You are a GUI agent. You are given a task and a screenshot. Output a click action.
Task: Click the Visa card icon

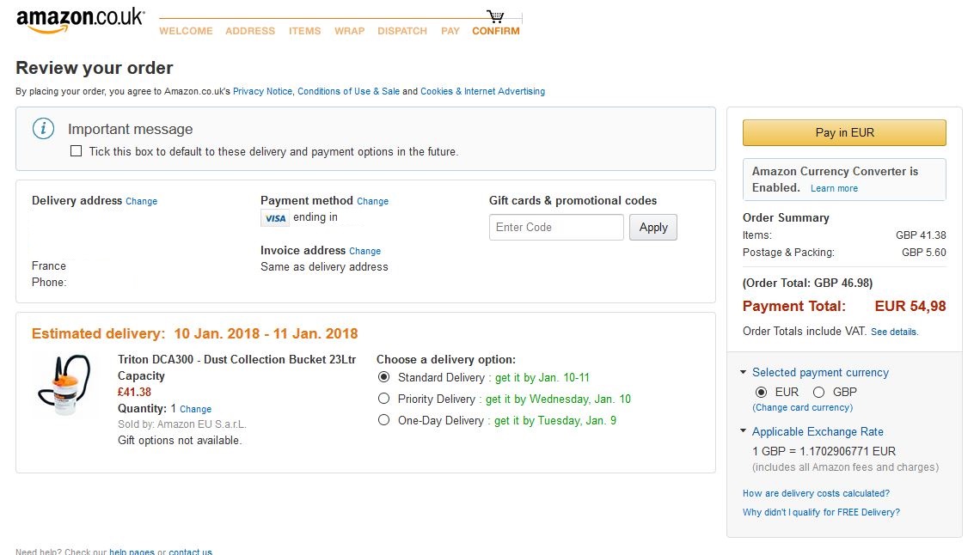(x=274, y=218)
